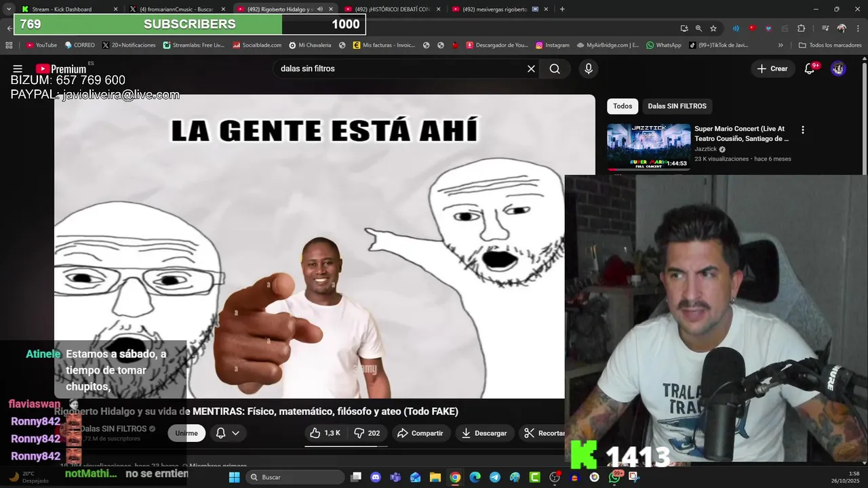This screenshot has width=868, height=488.
Task: Open OBS Studio from taskbar
Action: coord(554,477)
